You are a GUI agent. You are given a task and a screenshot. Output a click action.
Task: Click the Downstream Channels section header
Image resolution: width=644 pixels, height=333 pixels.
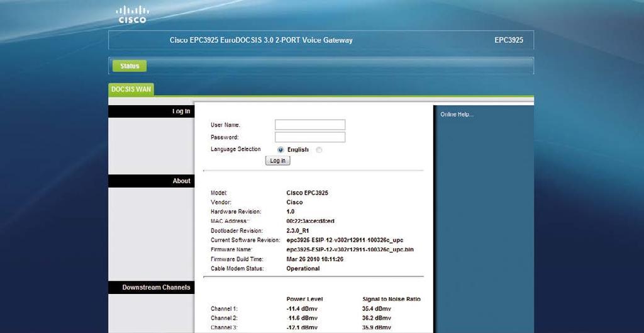151,288
